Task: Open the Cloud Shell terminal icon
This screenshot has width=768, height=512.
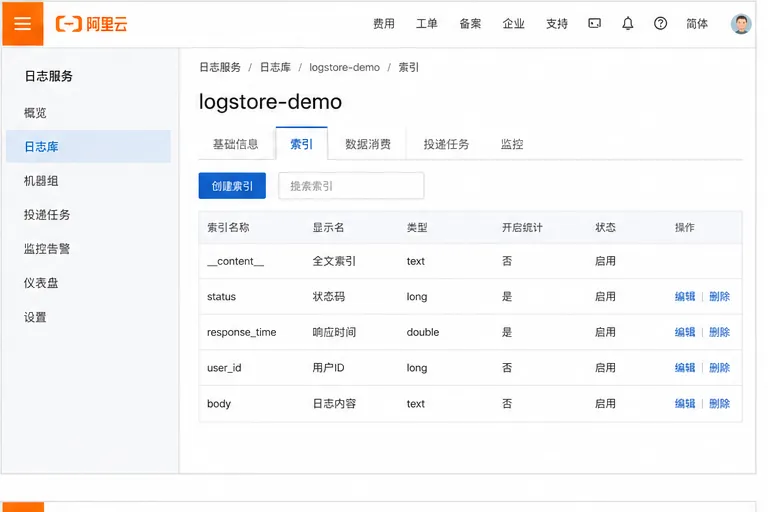Action: coord(595,23)
